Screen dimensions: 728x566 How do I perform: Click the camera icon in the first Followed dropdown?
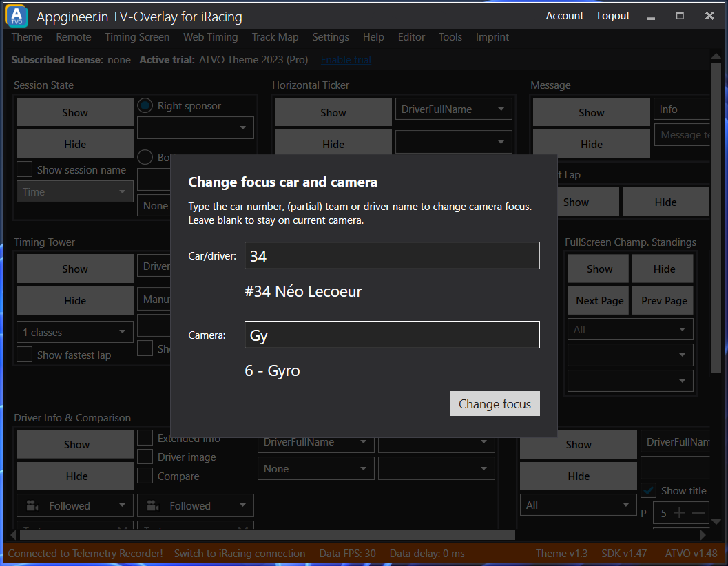click(32, 505)
